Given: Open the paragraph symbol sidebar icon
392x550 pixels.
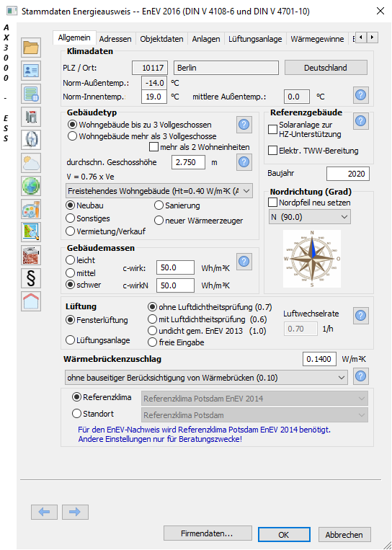Looking at the screenshot, I should point(31,278).
